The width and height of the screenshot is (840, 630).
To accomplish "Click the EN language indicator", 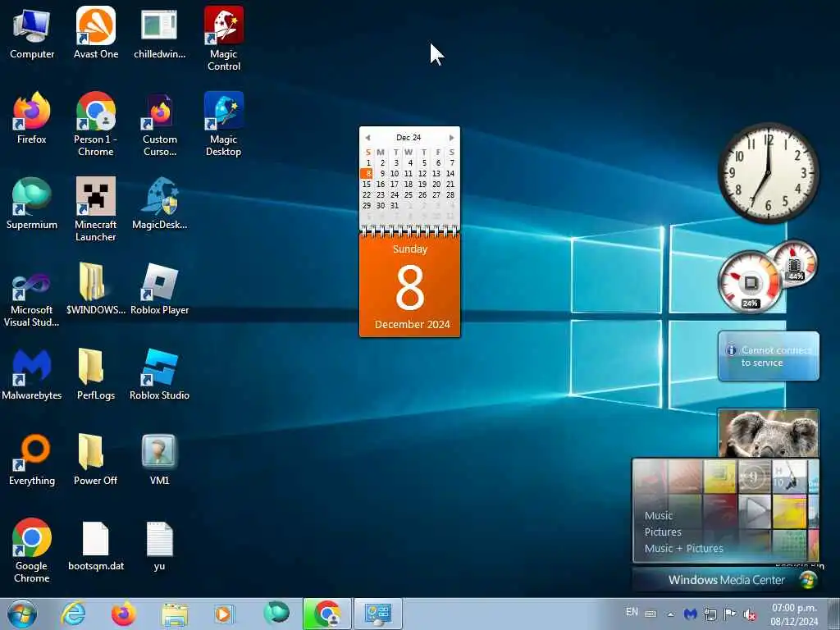I will pyautogui.click(x=632, y=612).
